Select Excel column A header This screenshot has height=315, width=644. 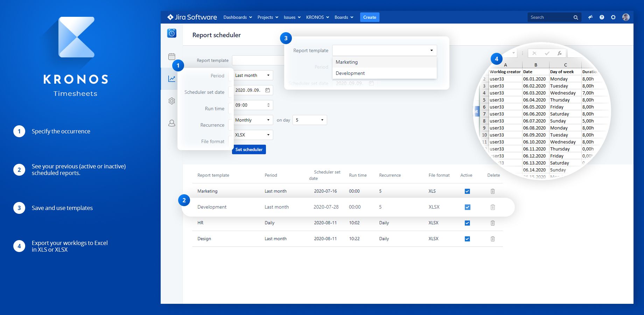(x=505, y=65)
